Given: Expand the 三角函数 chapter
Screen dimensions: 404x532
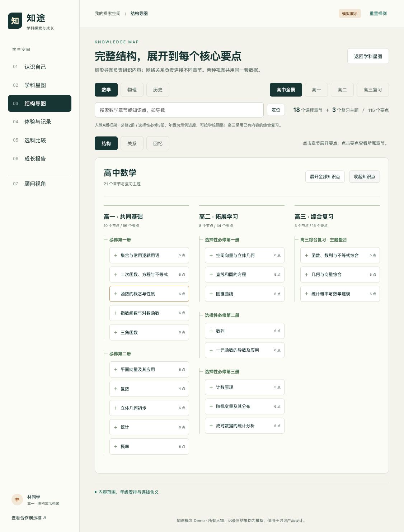Looking at the screenshot, I should click(149, 332).
